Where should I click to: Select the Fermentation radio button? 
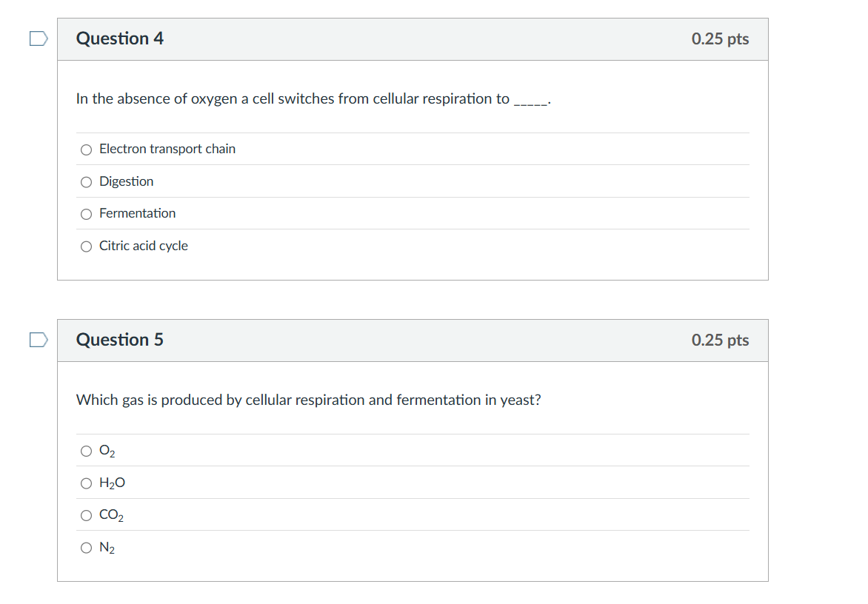point(87,214)
